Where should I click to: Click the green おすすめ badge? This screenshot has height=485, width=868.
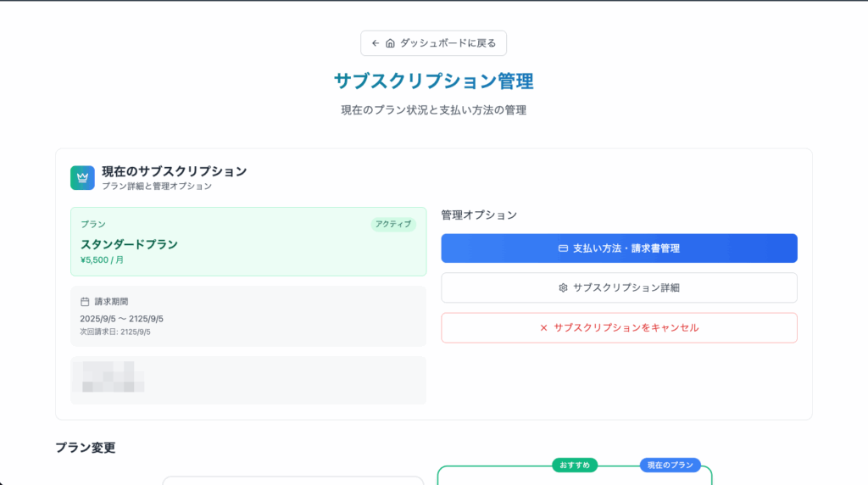575,465
